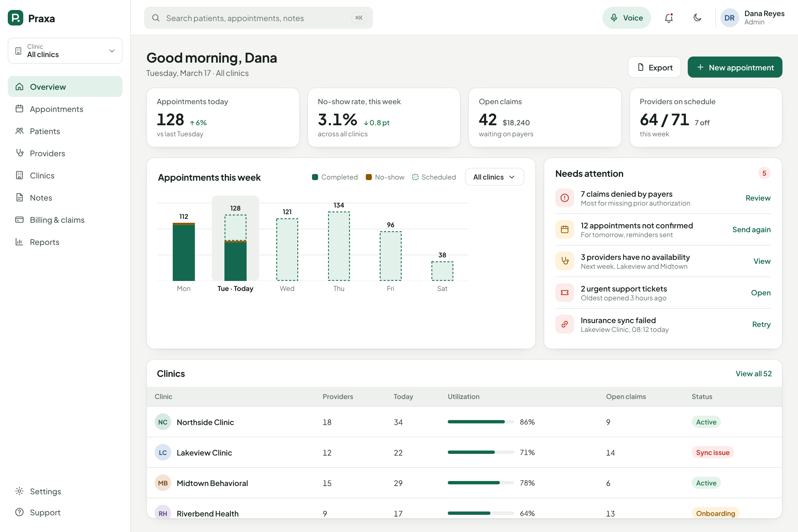Toggle Completed series in chart legend
The width and height of the screenshot is (798, 532).
(x=334, y=177)
